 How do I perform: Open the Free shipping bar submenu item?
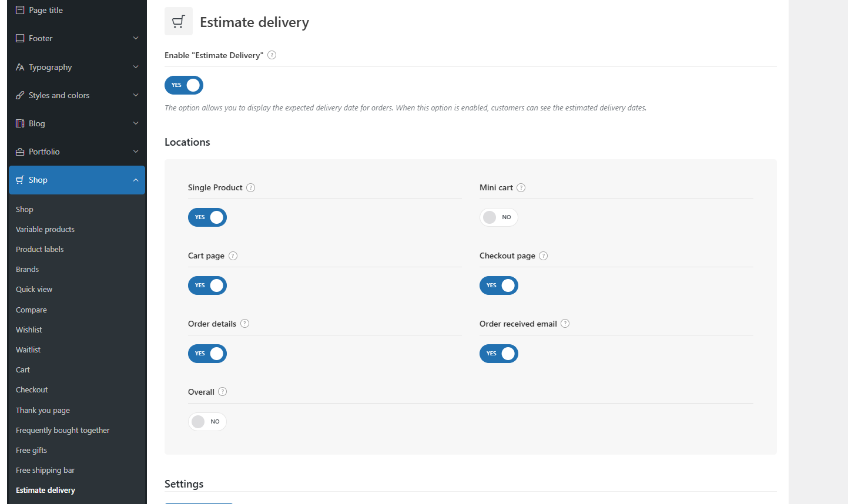tap(45, 470)
